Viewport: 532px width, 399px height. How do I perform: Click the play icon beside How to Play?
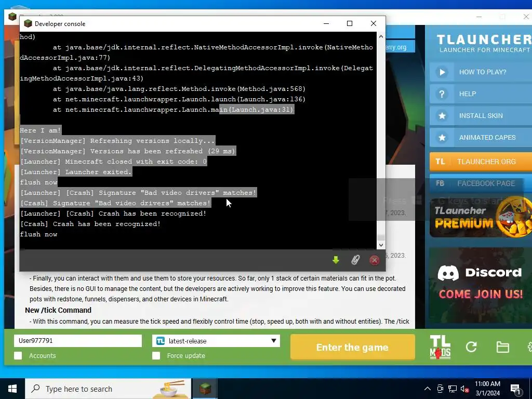[x=442, y=72]
